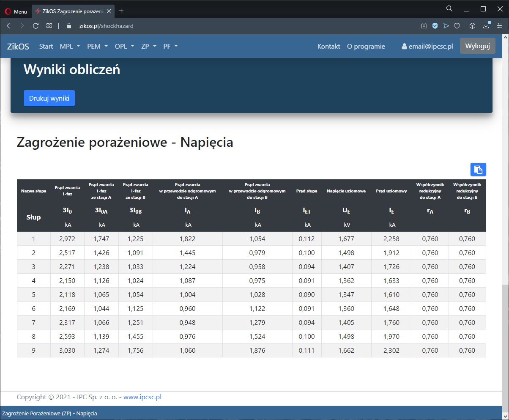Open the Kontakt page
The height and width of the screenshot is (420, 509).
[x=328, y=47]
